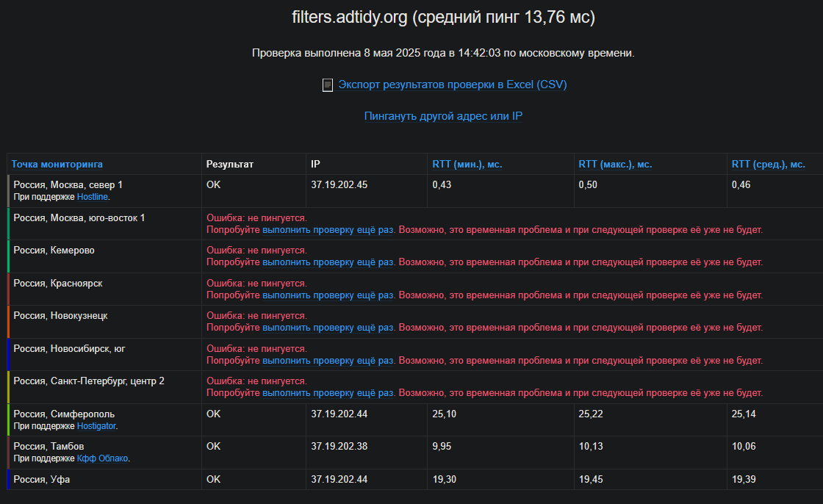Sort by RTT (мин.) column header

(x=467, y=165)
